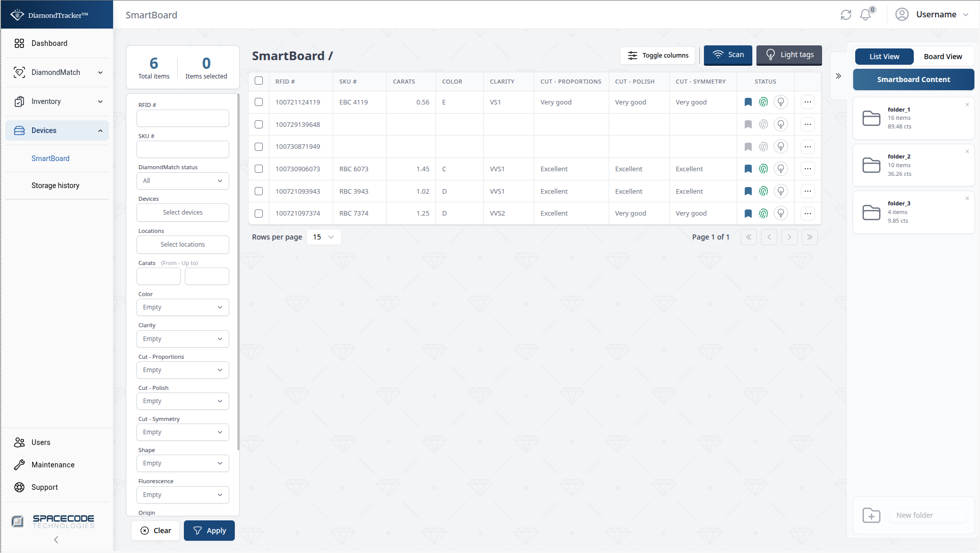Remove folder_2 with its X icon

(967, 151)
